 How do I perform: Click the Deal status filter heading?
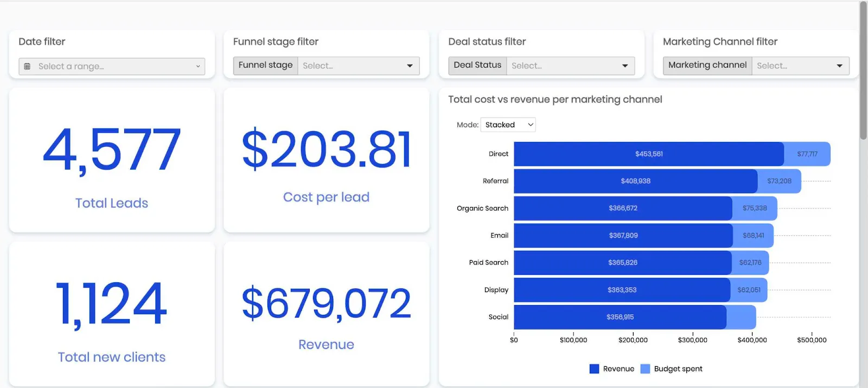click(487, 42)
